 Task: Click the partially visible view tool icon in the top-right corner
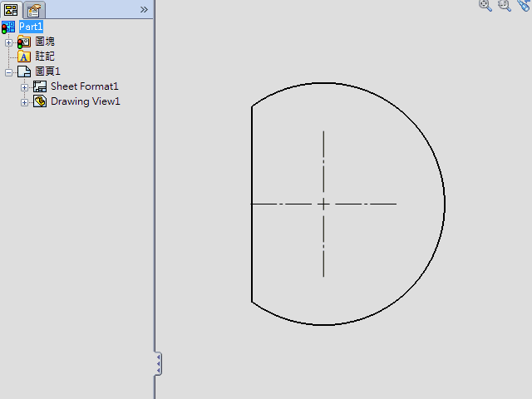click(x=525, y=6)
